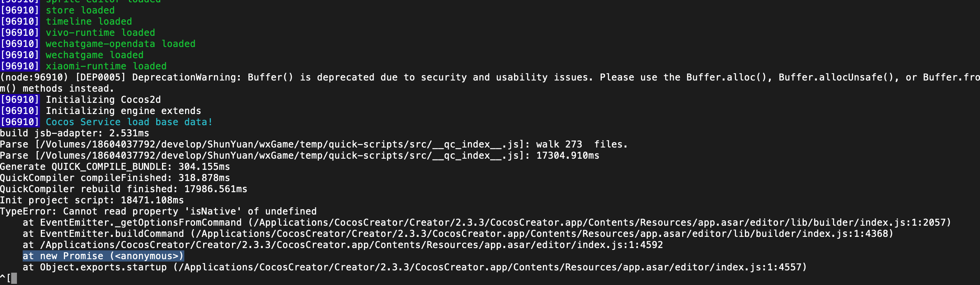Select the "TypeError: Cannot read property" error line

tap(158, 211)
